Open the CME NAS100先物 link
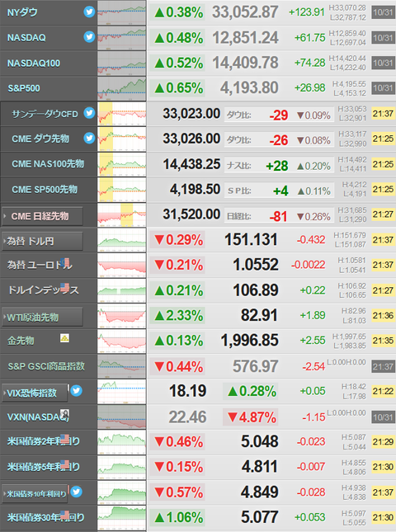 pos(48,164)
